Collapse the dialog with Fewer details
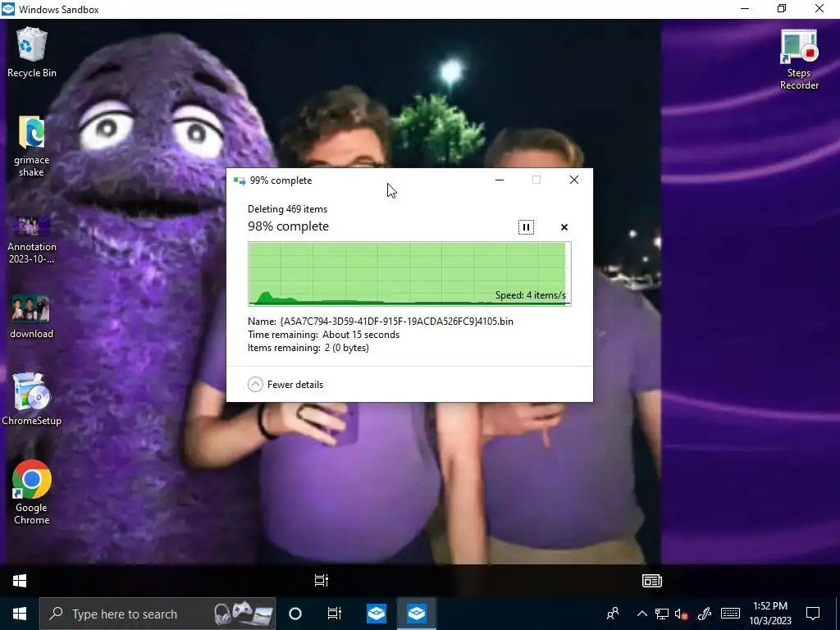This screenshot has height=630, width=840. click(285, 384)
